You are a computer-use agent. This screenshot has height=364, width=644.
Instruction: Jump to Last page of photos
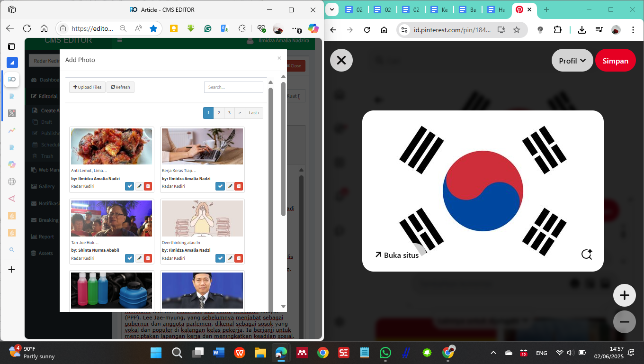point(254,113)
